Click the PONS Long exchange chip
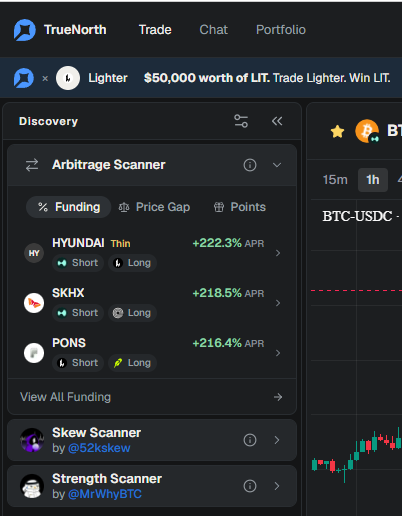Screen dimensions: 402x516 tap(132, 363)
